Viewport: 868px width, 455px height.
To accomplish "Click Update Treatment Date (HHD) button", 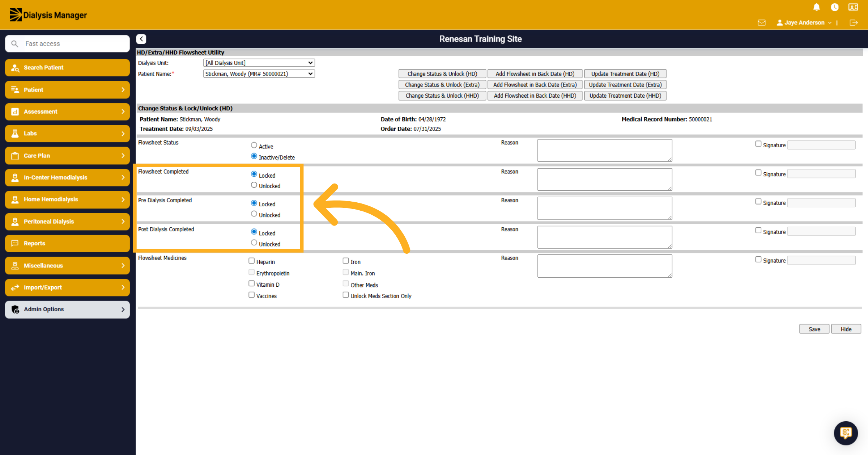I will (x=625, y=96).
